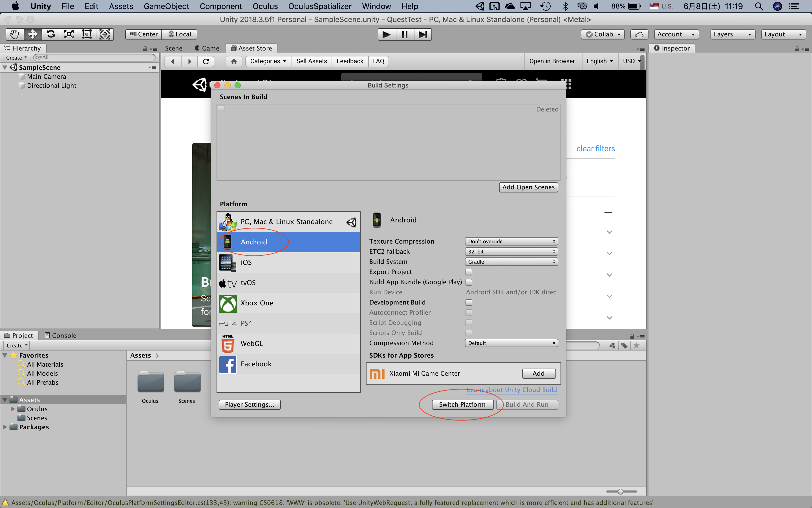Enable Export Project checkbox
Viewport: 812px width, 508px height.
coord(469,272)
